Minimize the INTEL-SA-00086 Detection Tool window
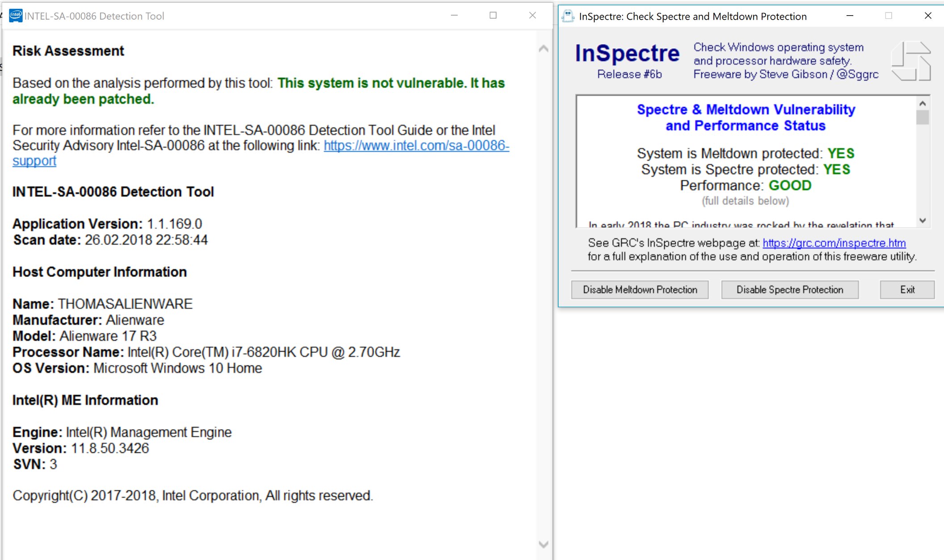 (x=454, y=16)
